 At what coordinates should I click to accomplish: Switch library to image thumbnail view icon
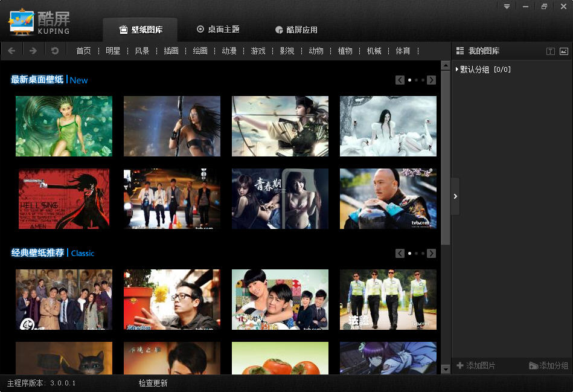coord(564,51)
